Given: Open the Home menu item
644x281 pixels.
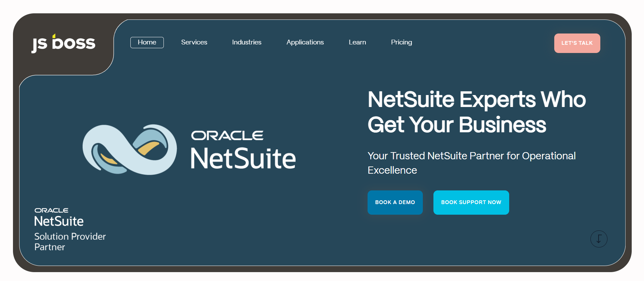Looking at the screenshot, I should pos(147,42).
